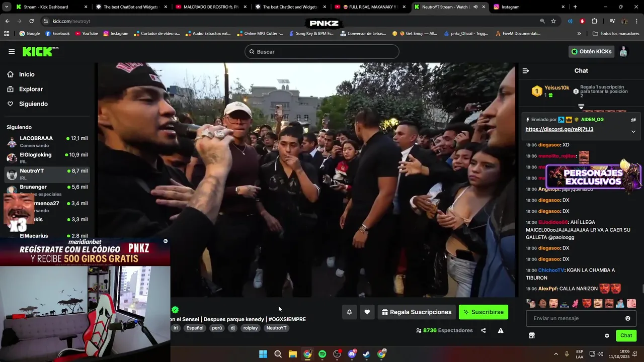Open the apps grid in bookmarks bar
Viewport: 644px width, 362px height.
[7, 34]
